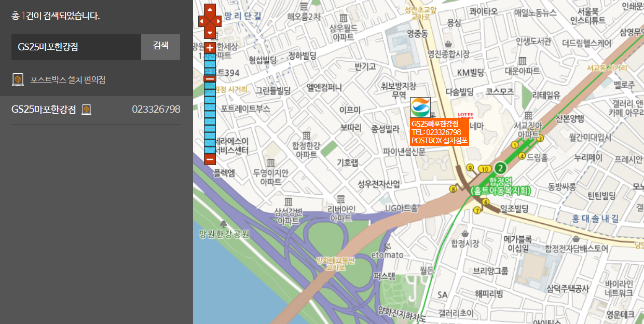Click the 양화대교북단 교차로 intersection label
644x324 pixels.
[335, 263]
